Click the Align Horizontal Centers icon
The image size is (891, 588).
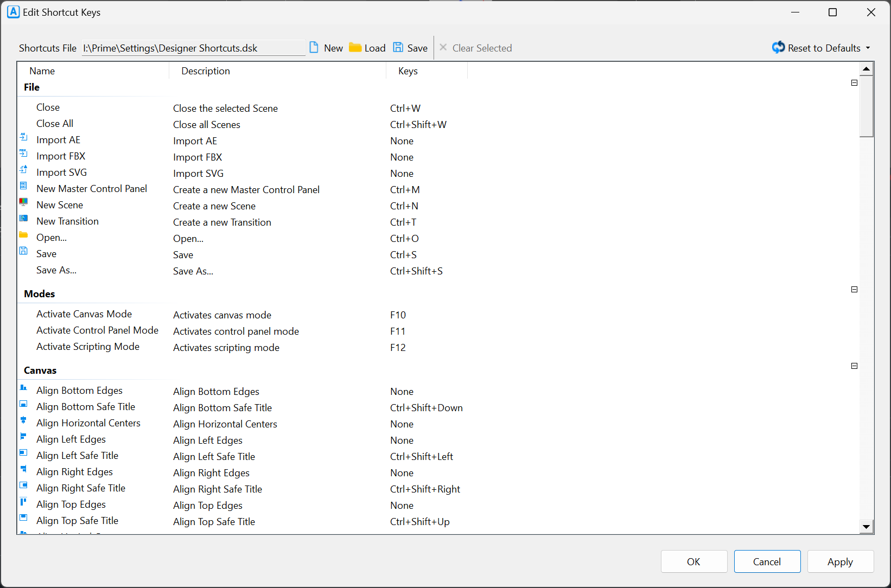tap(23, 420)
